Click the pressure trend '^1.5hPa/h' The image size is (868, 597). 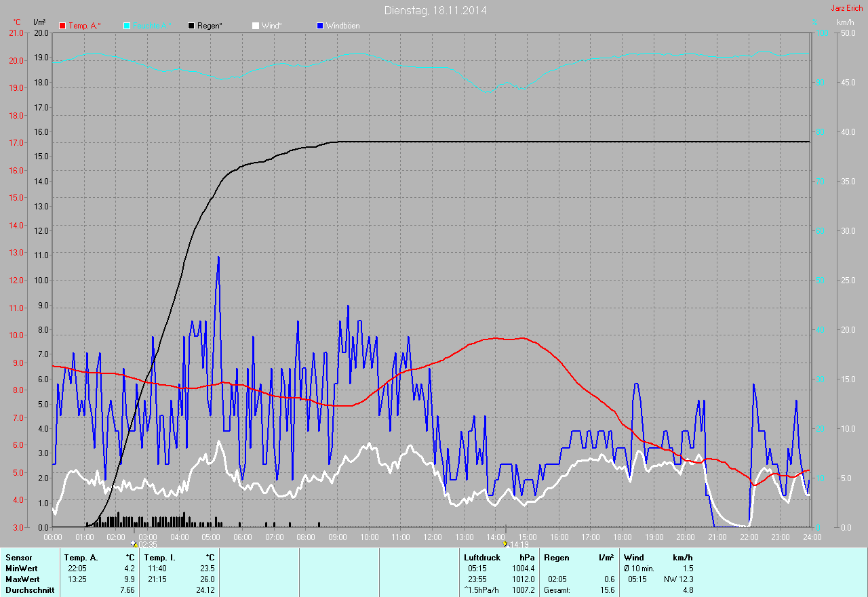click(x=481, y=590)
